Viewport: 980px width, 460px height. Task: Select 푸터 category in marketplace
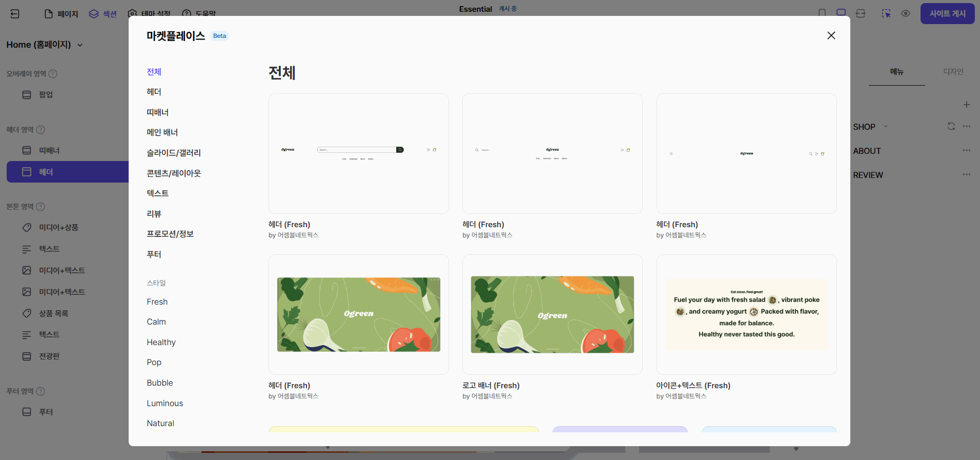154,254
